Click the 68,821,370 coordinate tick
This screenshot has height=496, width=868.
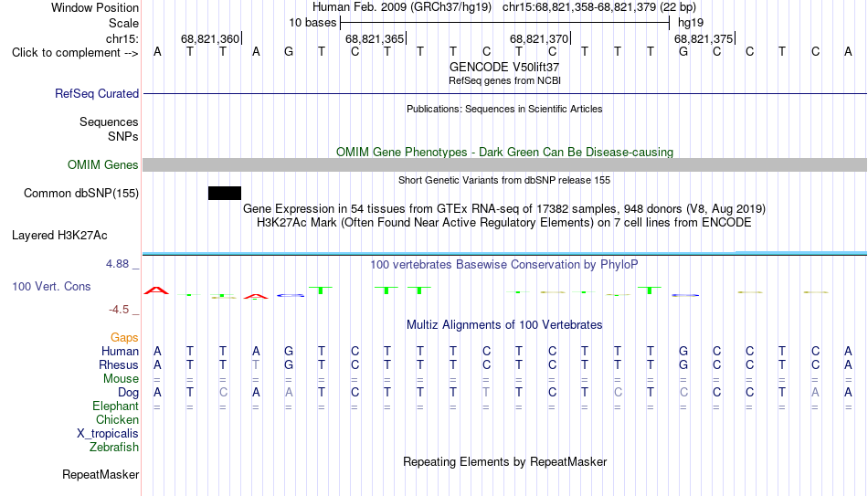coord(539,38)
